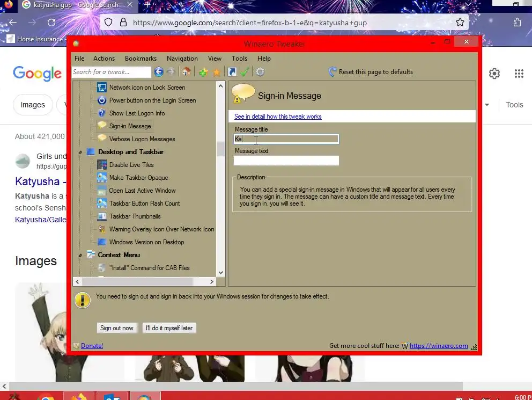Select Windows Version on Desktop item
The height and width of the screenshot is (400, 532).
[146, 242]
